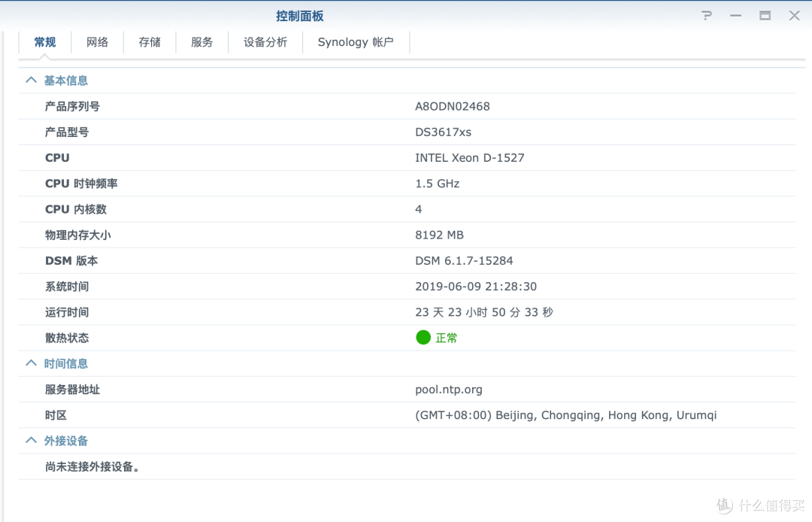Click the model value DS3617xs
This screenshot has width=812, height=522.
(x=444, y=132)
